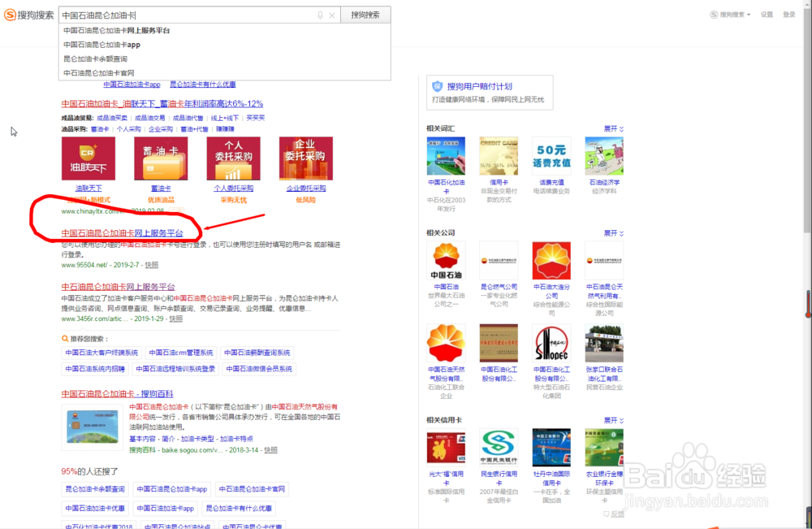Image resolution: width=812 pixels, height=529 pixels.
Task: Open 中国石油昆仑加油卡 - 搜狗百科 result
Action: coord(117,394)
